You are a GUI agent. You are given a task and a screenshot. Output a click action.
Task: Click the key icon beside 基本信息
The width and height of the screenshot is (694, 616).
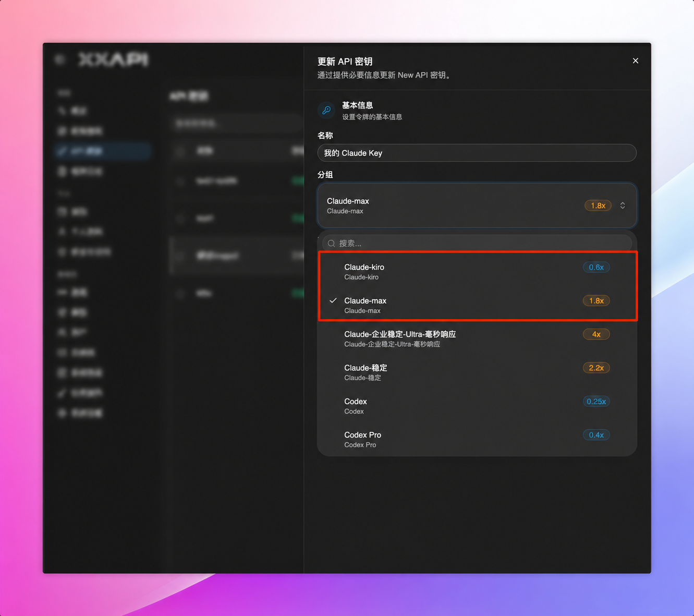326,110
